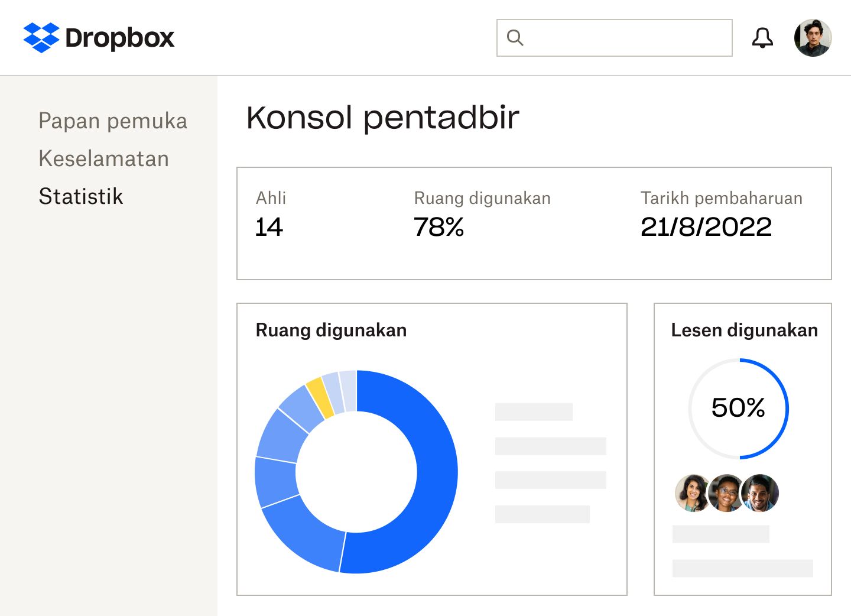Click the Konsol pentadbir heading
Screen dimensions: 851x616
[383, 117]
